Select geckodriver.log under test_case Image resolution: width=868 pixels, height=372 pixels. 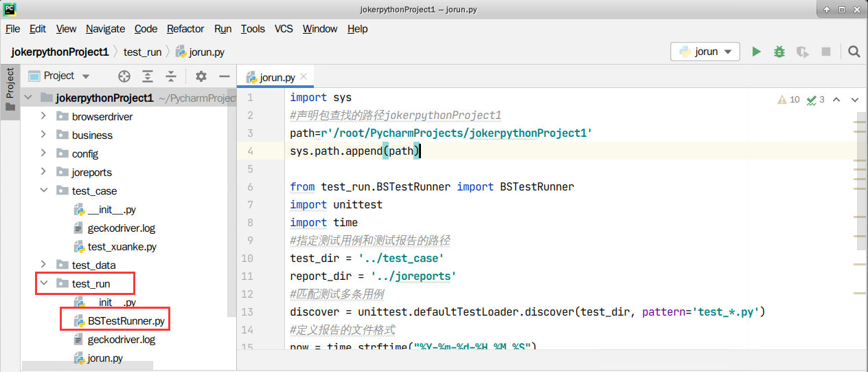(122, 228)
